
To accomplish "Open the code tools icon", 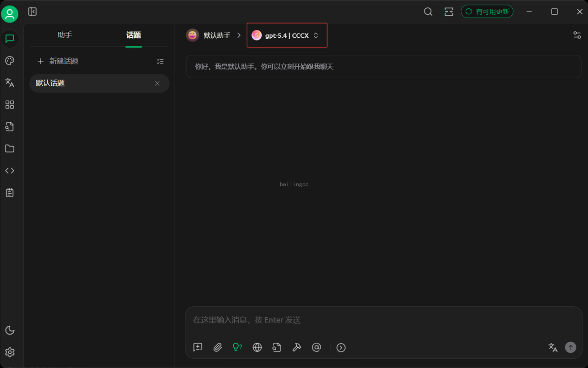I will (10, 171).
